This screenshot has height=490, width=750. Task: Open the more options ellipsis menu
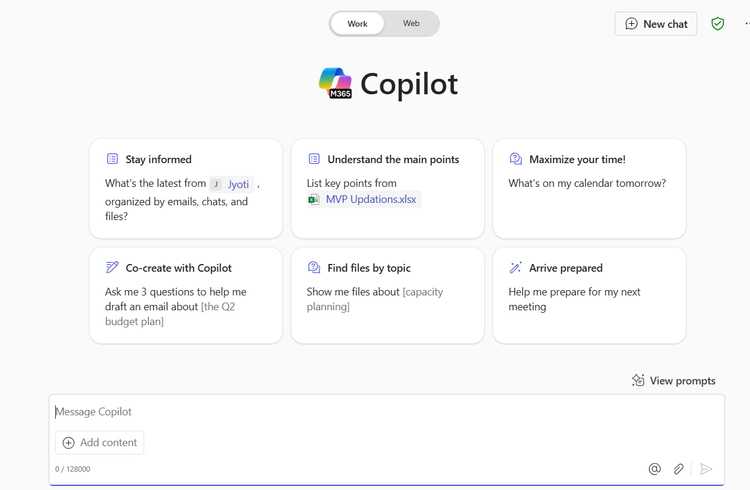[746, 24]
